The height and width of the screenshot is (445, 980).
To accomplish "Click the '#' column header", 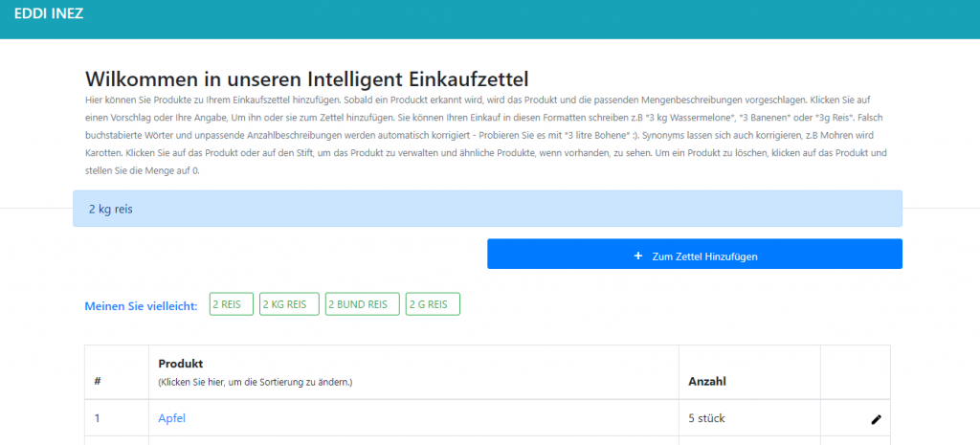I will [116, 372].
